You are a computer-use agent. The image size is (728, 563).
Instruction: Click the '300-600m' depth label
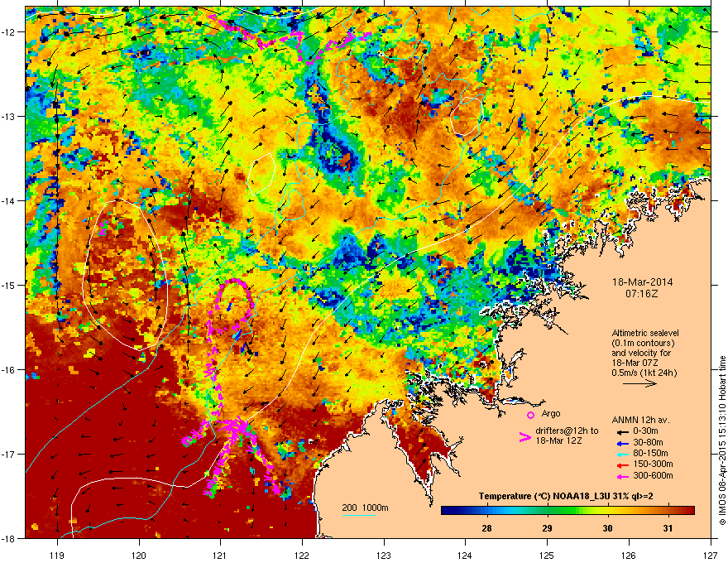pyautogui.click(x=653, y=475)
